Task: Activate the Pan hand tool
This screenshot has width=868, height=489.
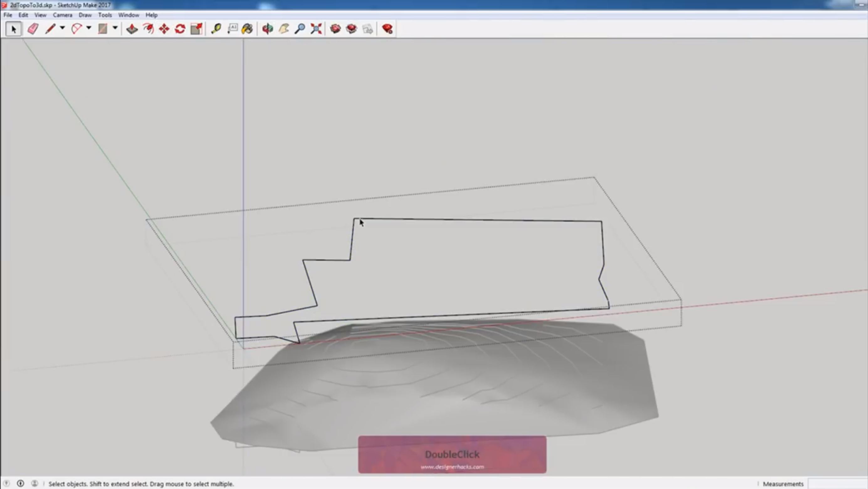Action: tap(284, 29)
